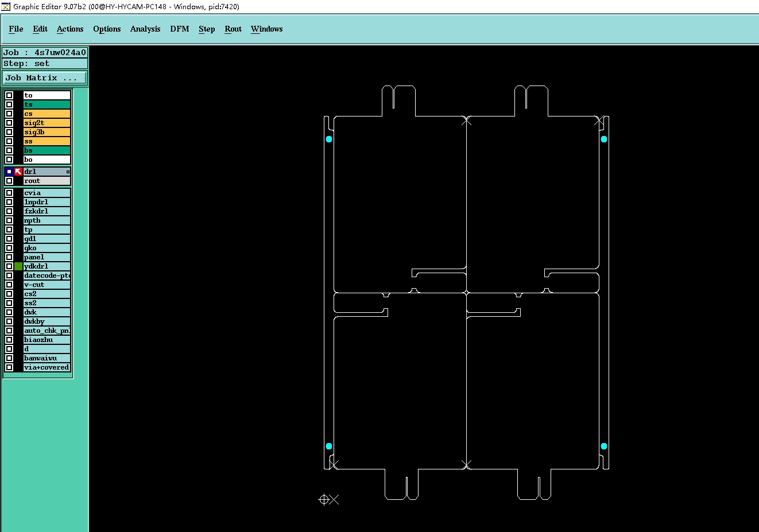Click the datum origin crosshair symbol on canvas

click(x=324, y=500)
